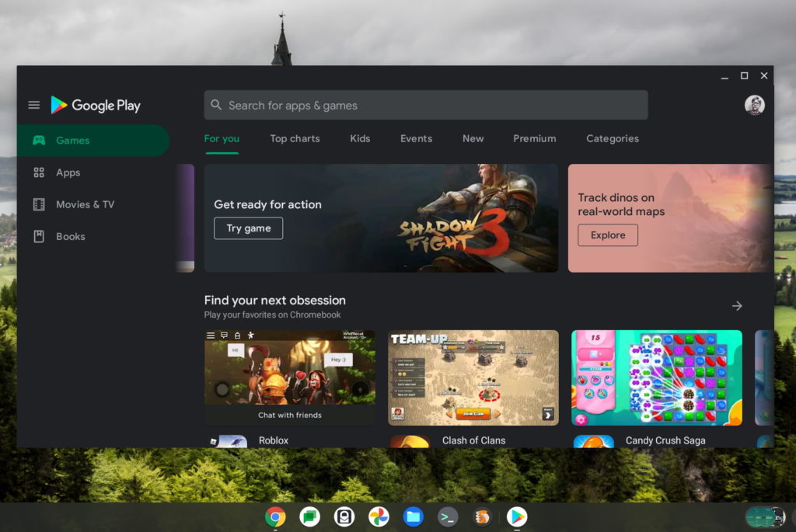Click the Candy Crush Saga title text
Viewport: 796px width, 532px height.
click(665, 440)
